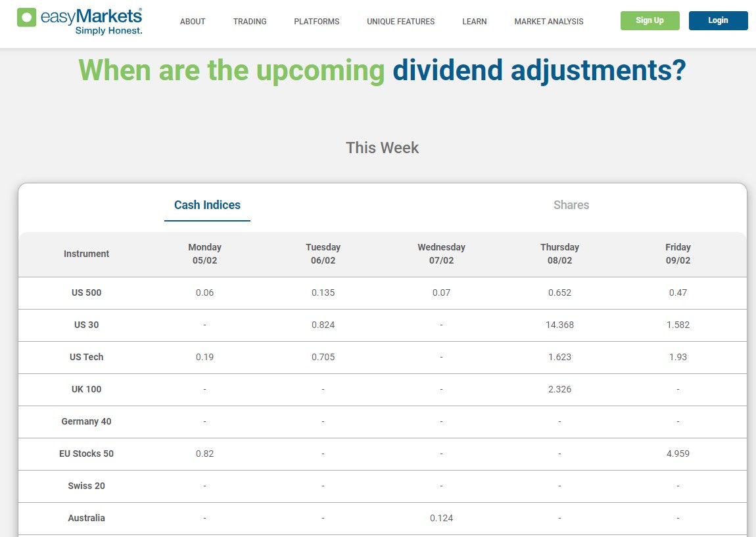
Task: Click US 30 Tuesday value 0.824
Action: tap(323, 325)
